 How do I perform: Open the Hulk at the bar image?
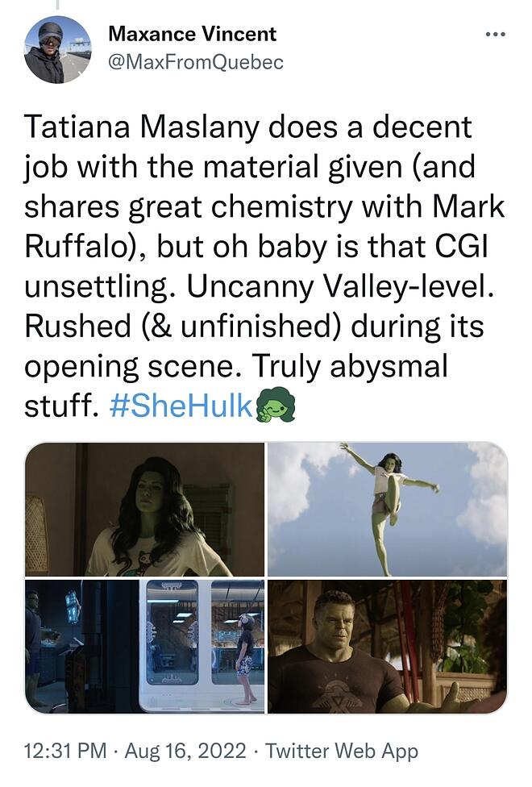[x=388, y=647]
